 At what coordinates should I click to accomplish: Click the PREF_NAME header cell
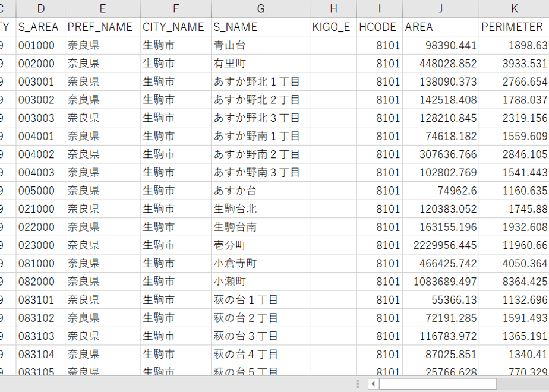pyautogui.click(x=103, y=27)
